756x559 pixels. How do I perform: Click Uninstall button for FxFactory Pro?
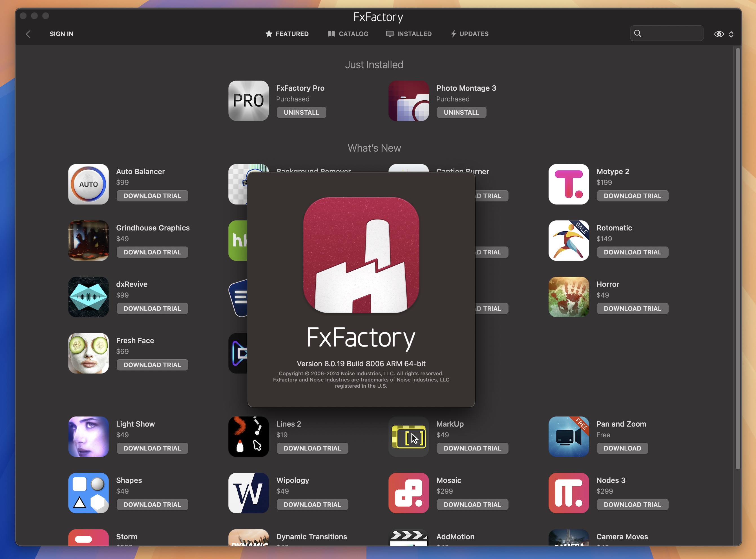300,112
